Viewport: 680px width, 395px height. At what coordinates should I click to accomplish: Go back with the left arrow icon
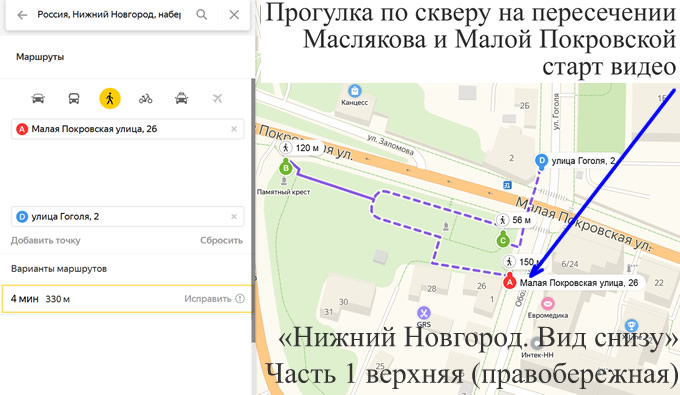click(22, 15)
